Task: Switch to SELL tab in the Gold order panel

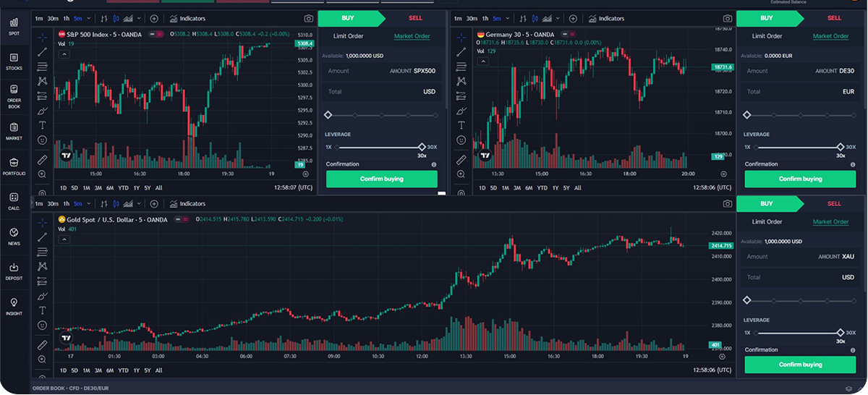Action: (834, 204)
